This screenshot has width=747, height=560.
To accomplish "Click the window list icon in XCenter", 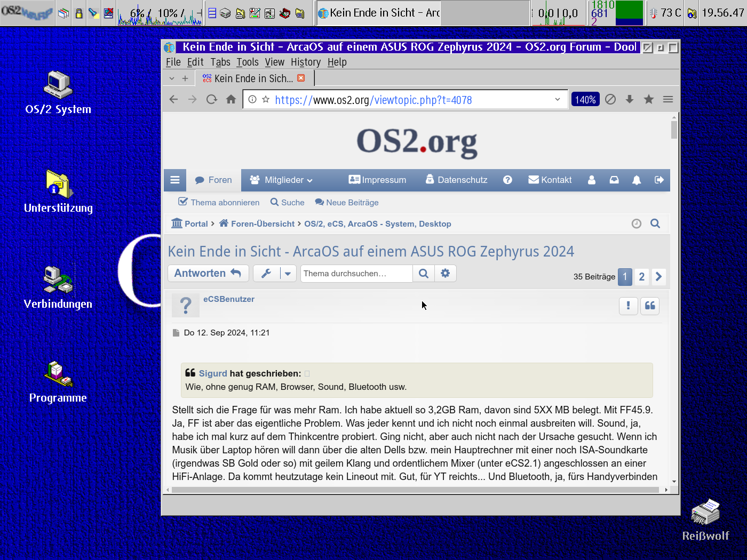I will (63, 13).
